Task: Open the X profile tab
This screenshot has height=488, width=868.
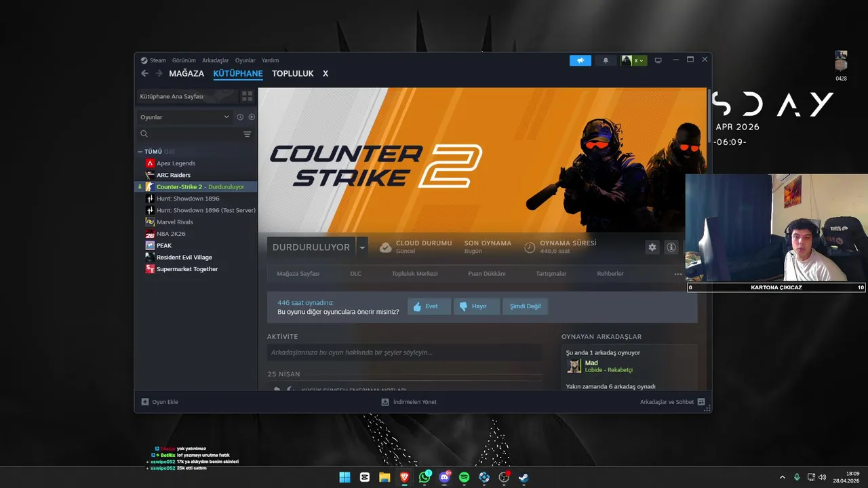Action: [325, 73]
